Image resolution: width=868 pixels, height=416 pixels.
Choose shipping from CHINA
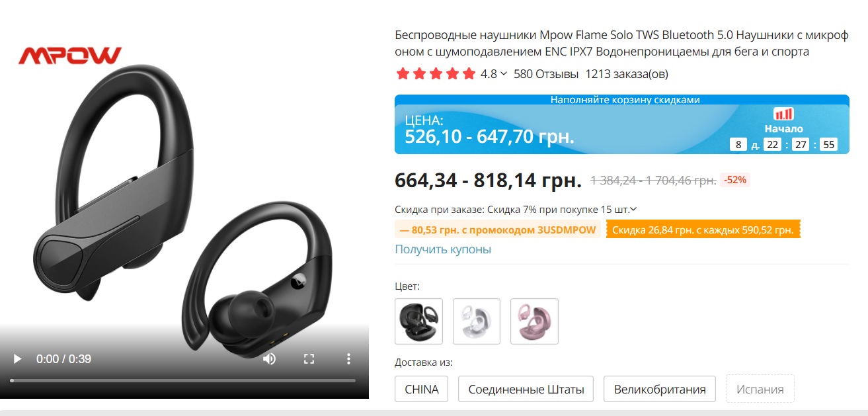pos(422,389)
